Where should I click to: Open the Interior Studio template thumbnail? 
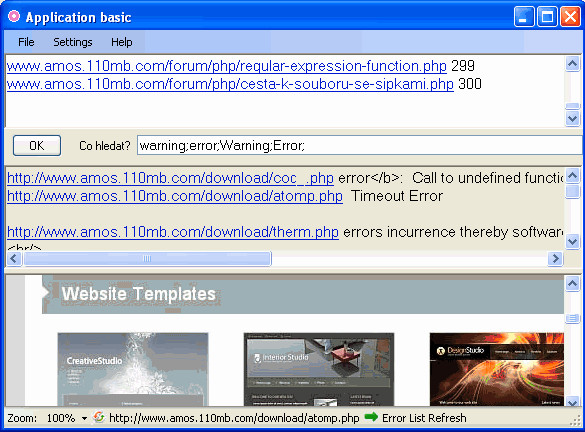(319, 369)
